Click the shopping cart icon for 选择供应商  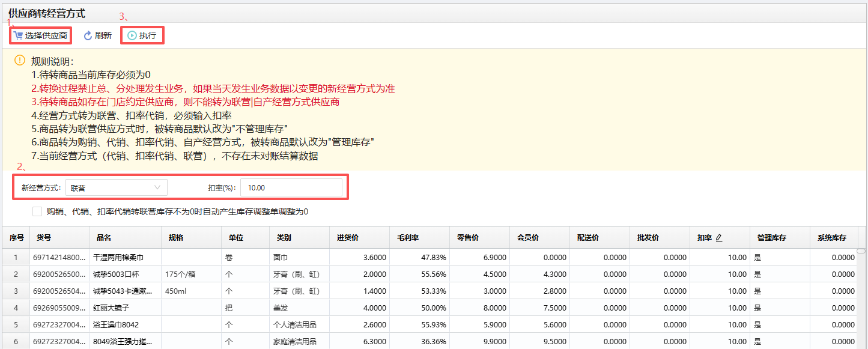[x=18, y=35]
